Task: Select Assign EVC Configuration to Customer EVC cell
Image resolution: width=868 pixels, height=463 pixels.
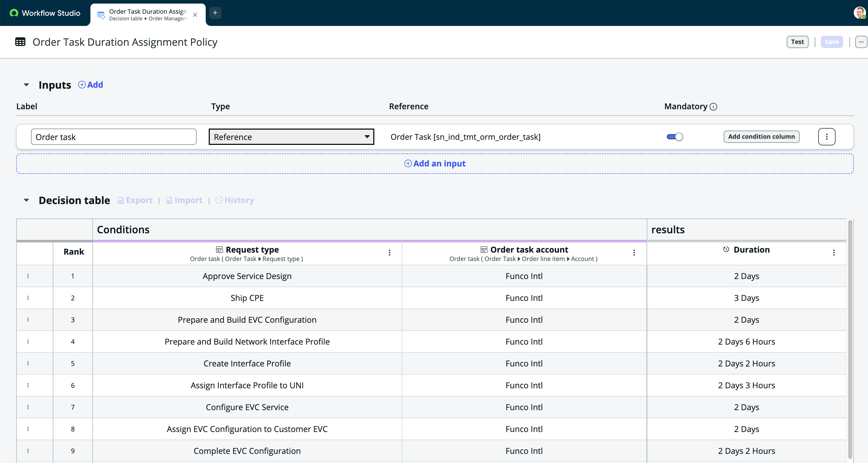Action: click(247, 429)
